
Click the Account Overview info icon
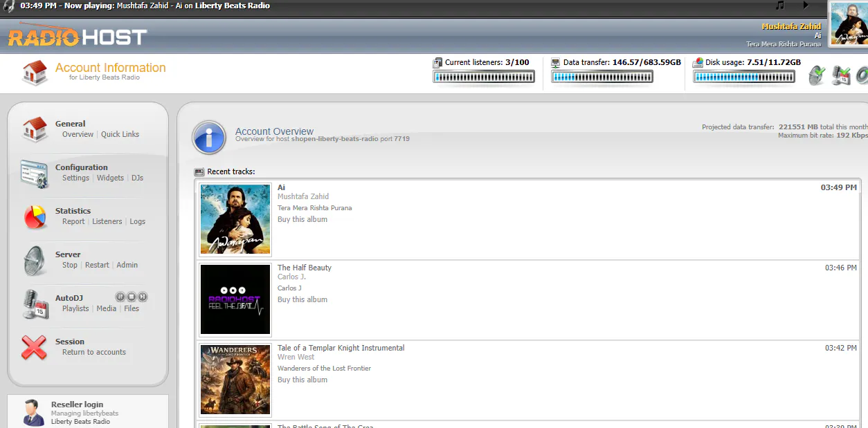pos(209,138)
